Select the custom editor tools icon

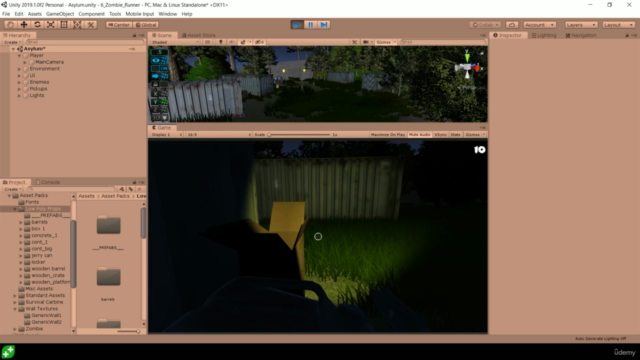tap(91, 25)
